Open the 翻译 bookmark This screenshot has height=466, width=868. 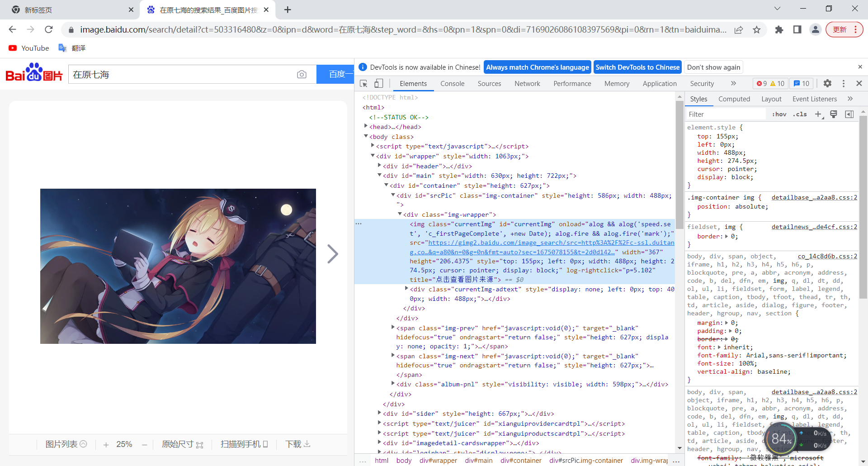[72, 48]
